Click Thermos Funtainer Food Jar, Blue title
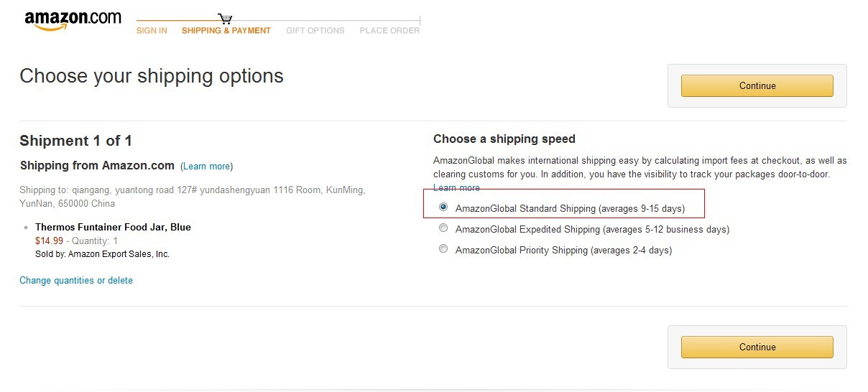 click(113, 228)
